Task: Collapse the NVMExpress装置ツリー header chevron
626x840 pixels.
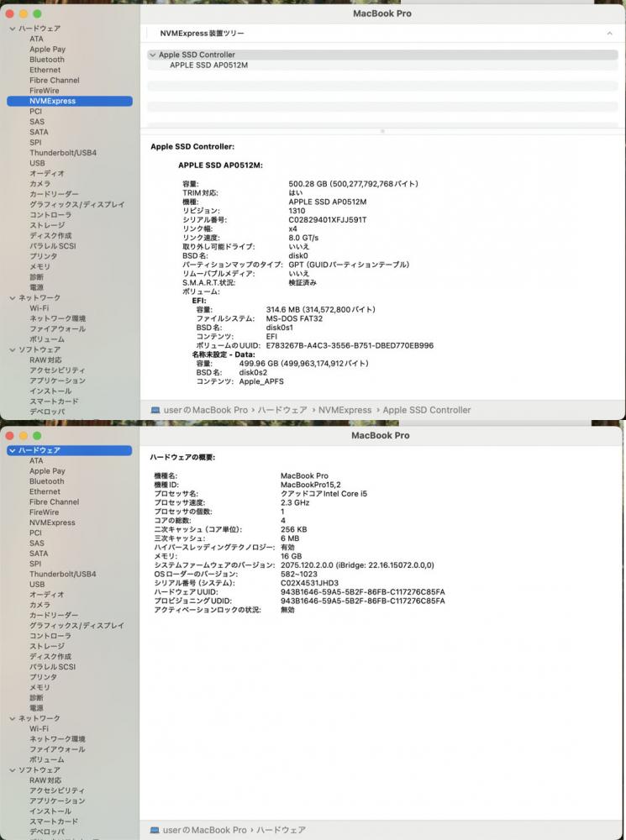Action: (x=609, y=34)
